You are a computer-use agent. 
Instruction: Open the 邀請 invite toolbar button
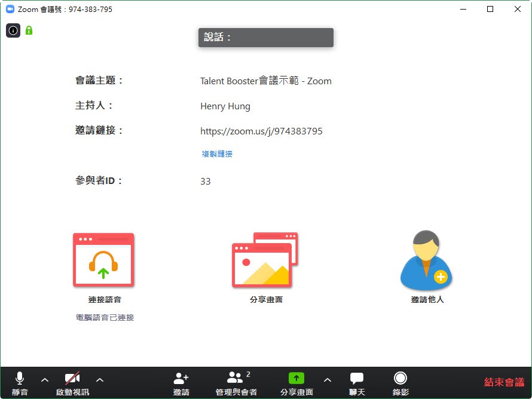pos(181,383)
